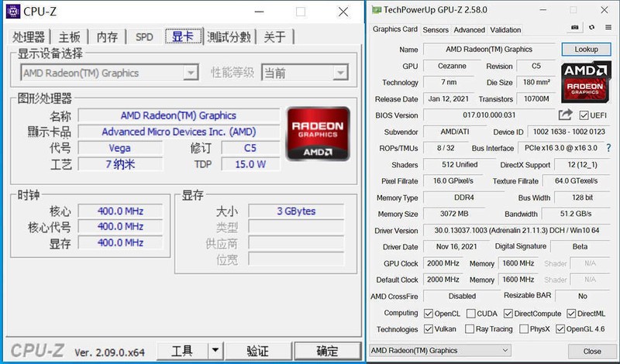Click the Shaders value 512 Unified
Viewport: 620px width, 364px height.
[460, 164]
